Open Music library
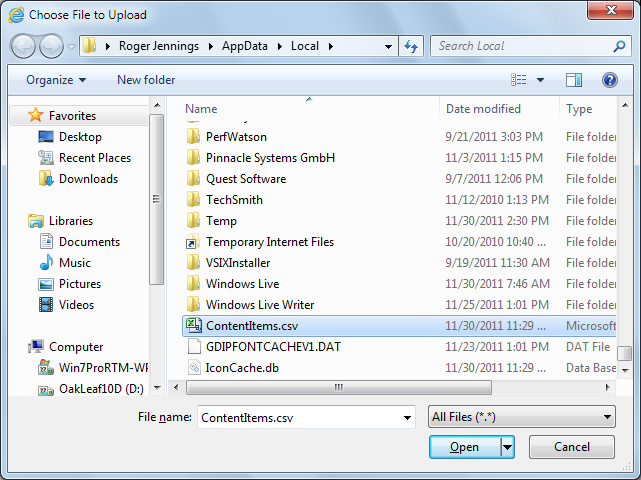The image size is (641, 480). pyautogui.click(x=65, y=263)
